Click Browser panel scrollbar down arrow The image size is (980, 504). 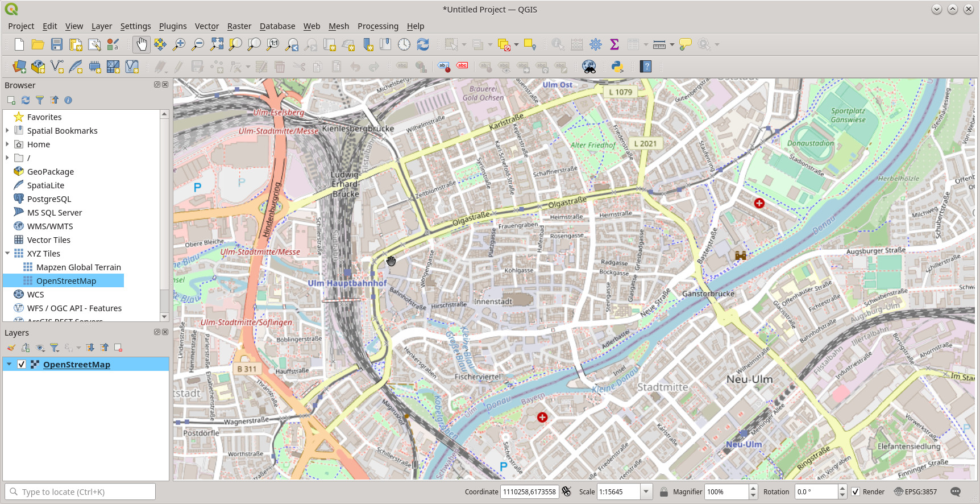(x=164, y=317)
